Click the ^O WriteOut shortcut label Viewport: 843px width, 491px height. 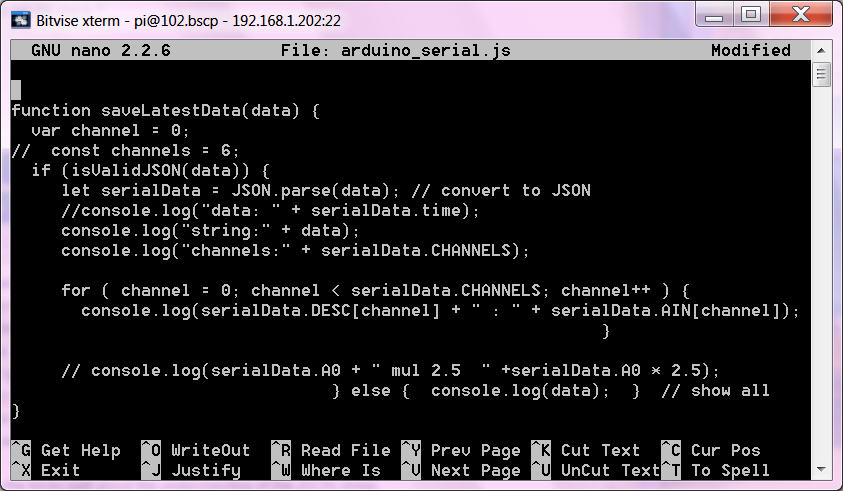click(x=195, y=450)
